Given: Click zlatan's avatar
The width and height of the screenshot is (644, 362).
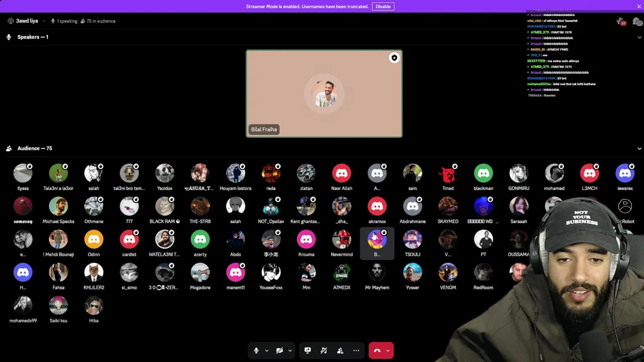Looking at the screenshot, I should tap(306, 173).
